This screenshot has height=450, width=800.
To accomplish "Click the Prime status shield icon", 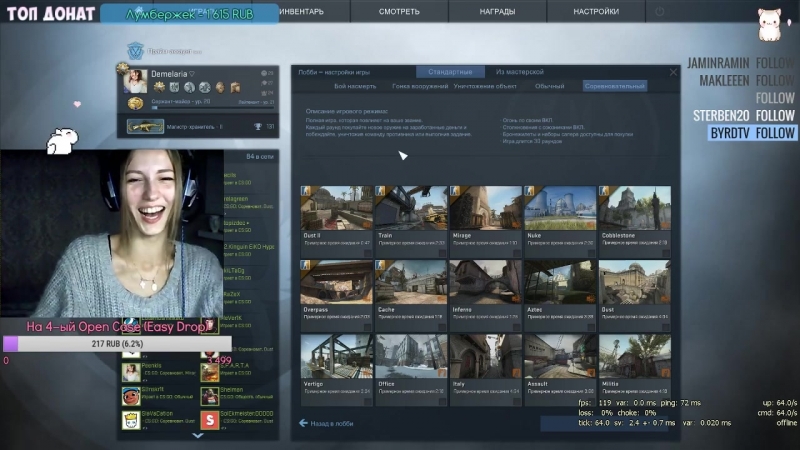I will point(135,51).
